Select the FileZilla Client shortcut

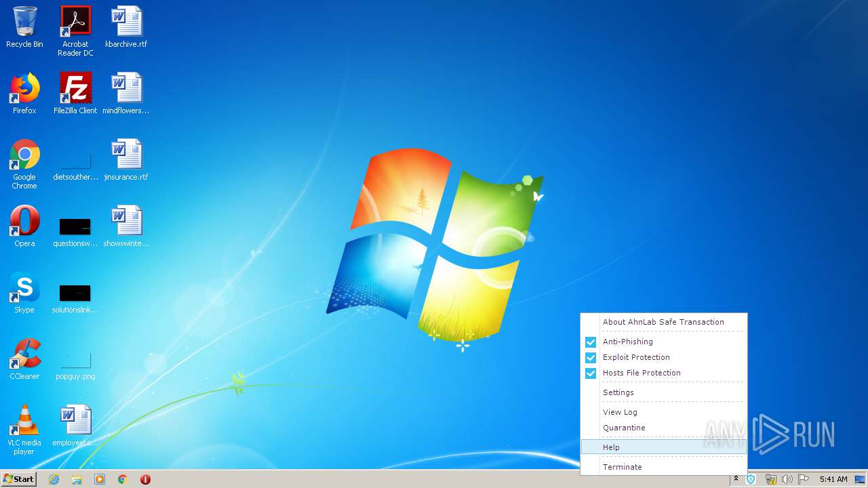coord(75,94)
